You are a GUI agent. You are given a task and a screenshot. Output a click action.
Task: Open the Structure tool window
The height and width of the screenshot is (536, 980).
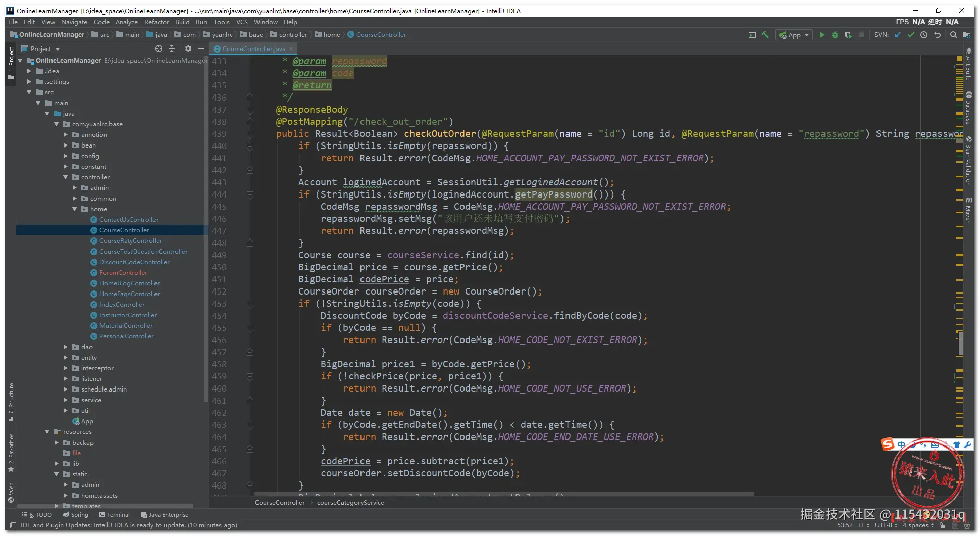[x=11, y=402]
